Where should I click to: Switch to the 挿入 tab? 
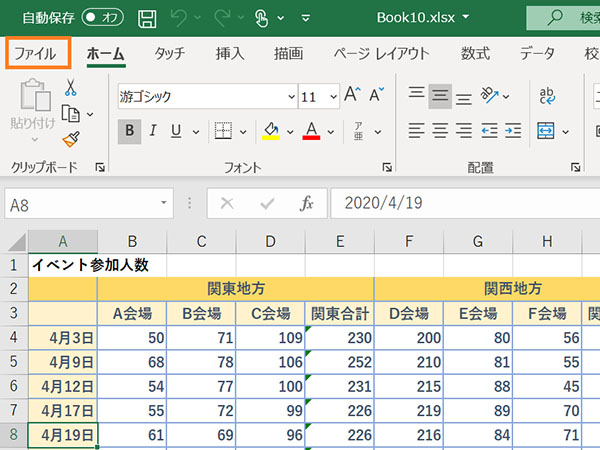pos(230,53)
